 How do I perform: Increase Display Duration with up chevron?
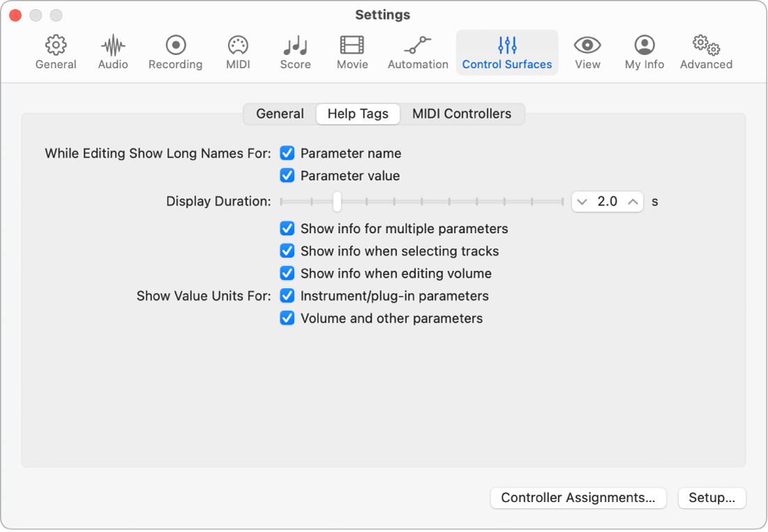coord(633,202)
